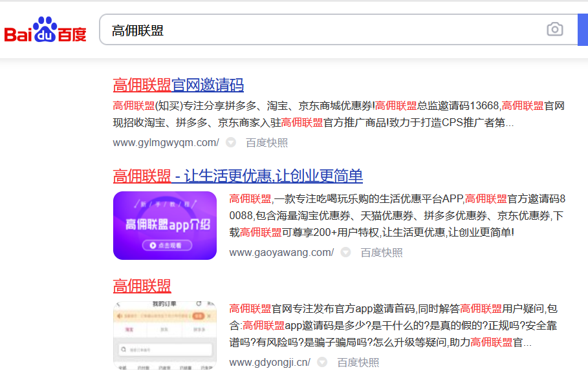Open 百度快照 for gaoyawang.com result
The height and width of the screenshot is (382, 588).
point(382,253)
